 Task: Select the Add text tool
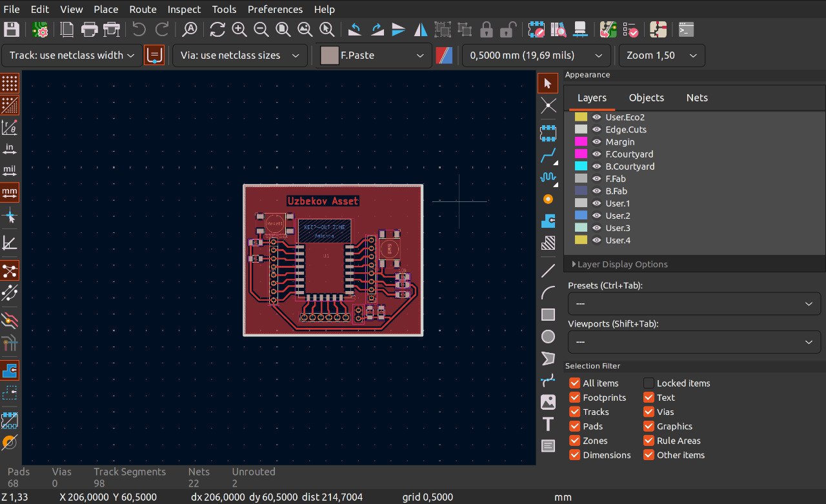pyautogui.click(x=548, y=424)
